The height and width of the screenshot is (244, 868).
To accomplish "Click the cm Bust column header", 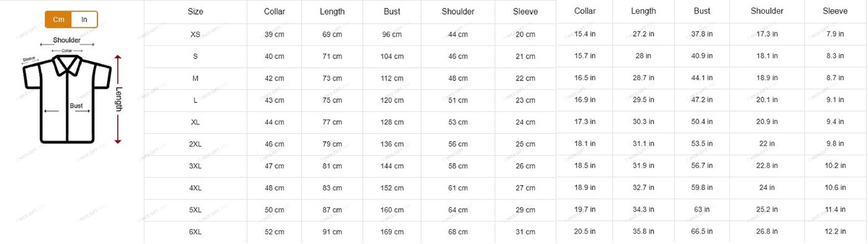I will tap(392, 12).
